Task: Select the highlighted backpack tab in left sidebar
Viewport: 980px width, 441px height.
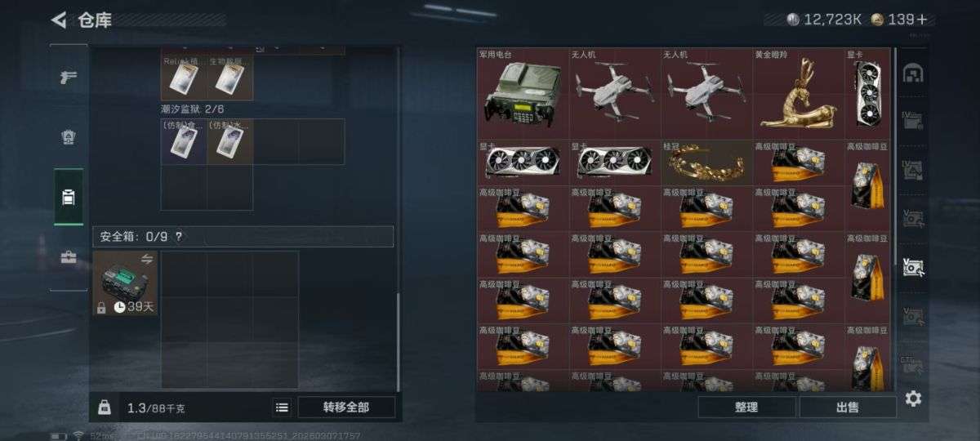Action: click(x=69, y=197)
